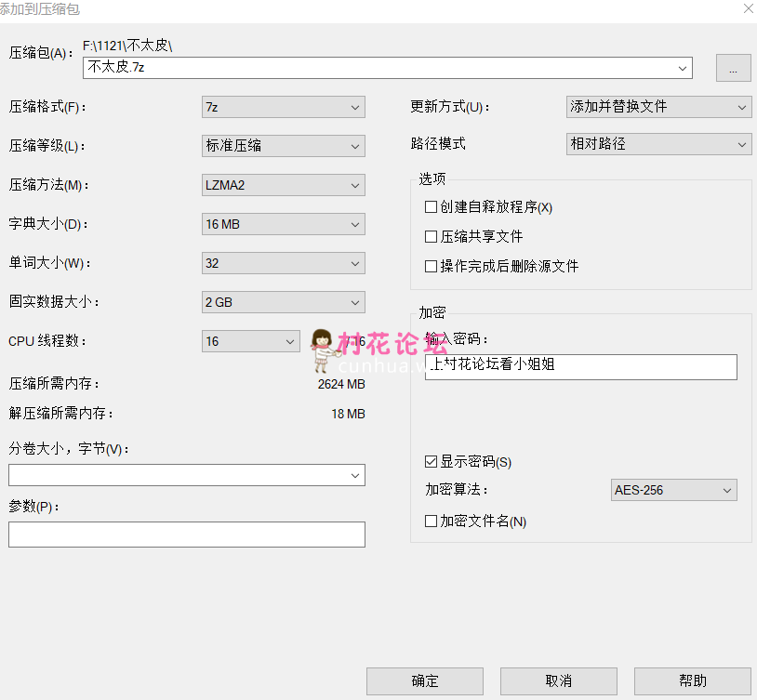Click the password input field
757x700 pixels.
click(580, 366)
